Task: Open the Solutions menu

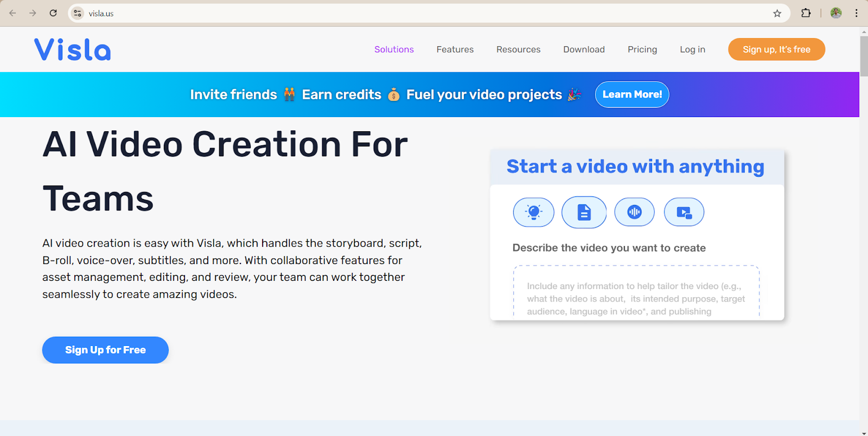Action: click(x=394, y=49)
